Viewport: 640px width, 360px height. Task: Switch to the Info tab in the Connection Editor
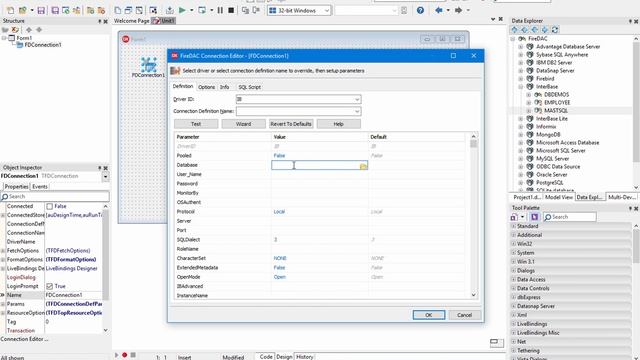pos(224,87)
